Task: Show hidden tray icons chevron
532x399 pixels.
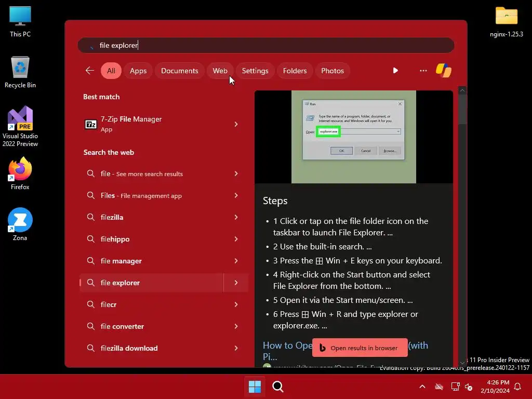Action: [x=422, y=387]
